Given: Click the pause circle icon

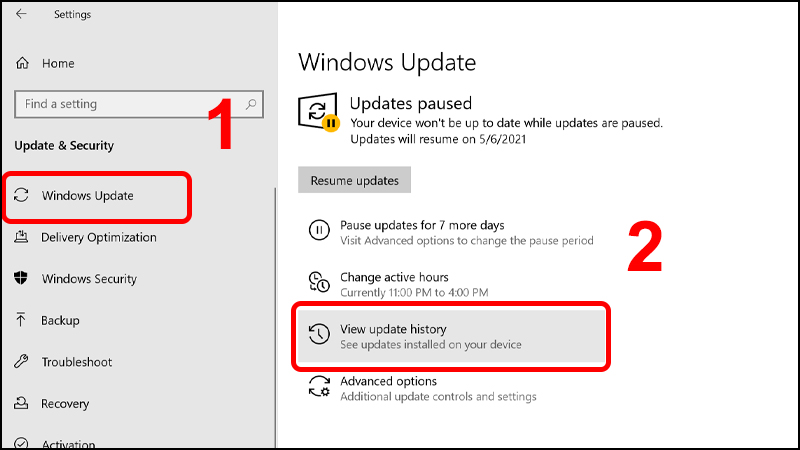Looking at the screenshot, I should (x=319, y=230).
